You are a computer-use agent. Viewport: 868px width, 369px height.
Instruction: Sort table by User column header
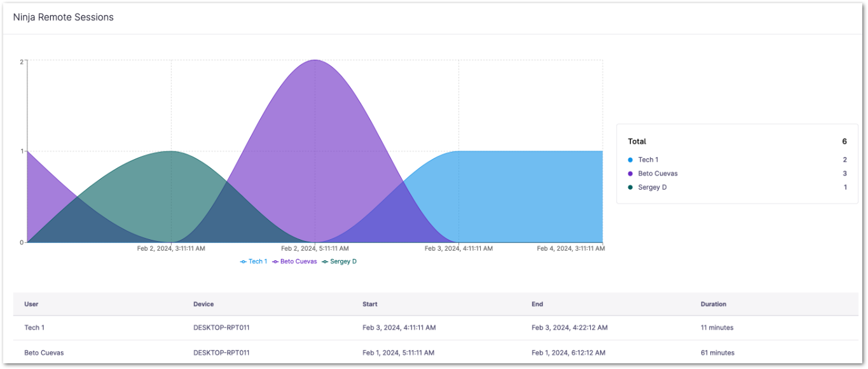click(x=31, y=304)
